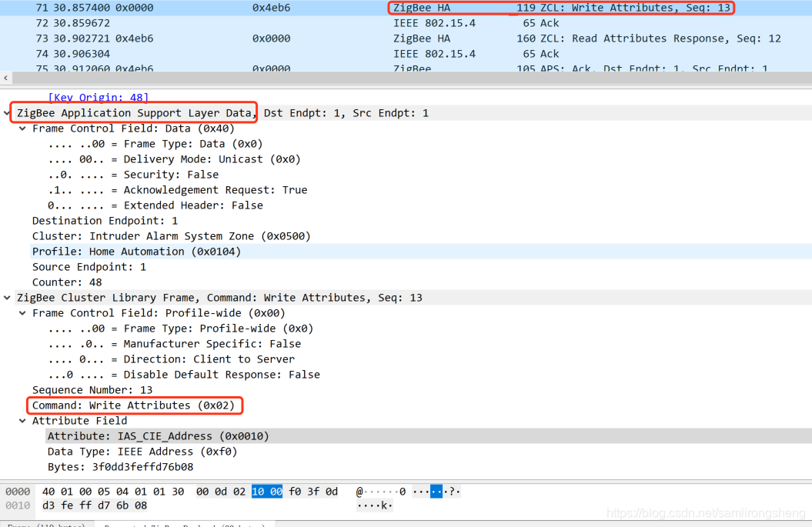Select packet 74 Ack row

(x=231, y=53)
